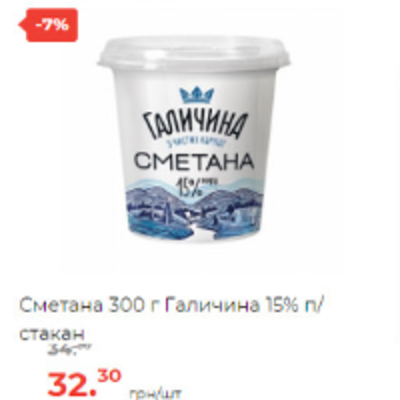
Task: Click the white plastic lid of the cup
Action: (194, 53)
